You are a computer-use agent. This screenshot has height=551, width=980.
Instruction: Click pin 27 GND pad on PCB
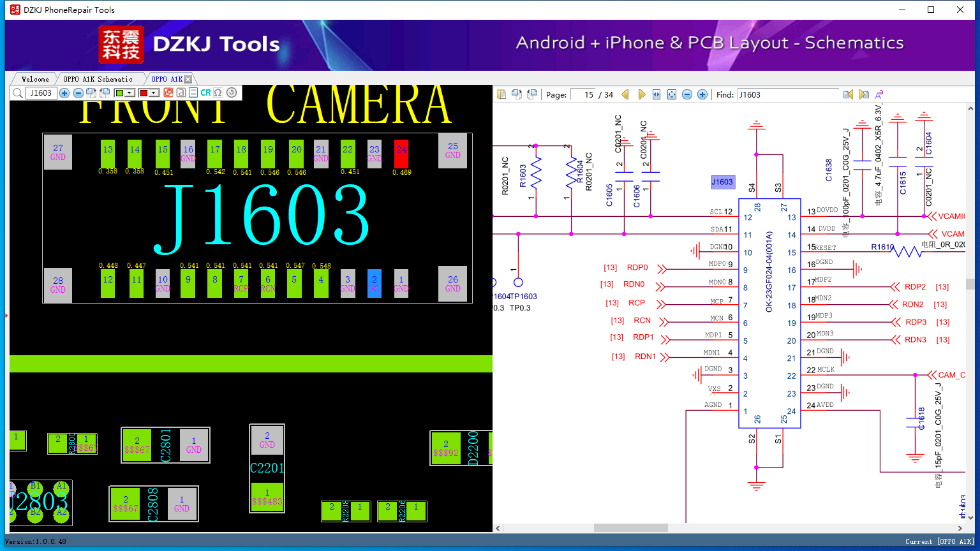pyautogui.click(x=58, y=153)
